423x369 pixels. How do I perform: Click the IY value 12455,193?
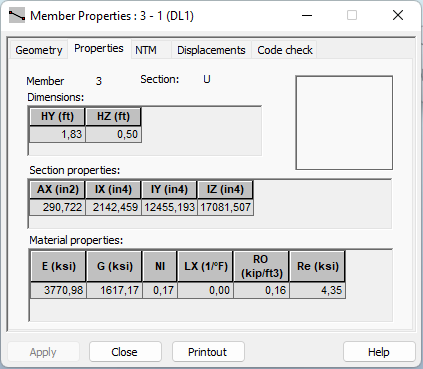tap(169, 207)
